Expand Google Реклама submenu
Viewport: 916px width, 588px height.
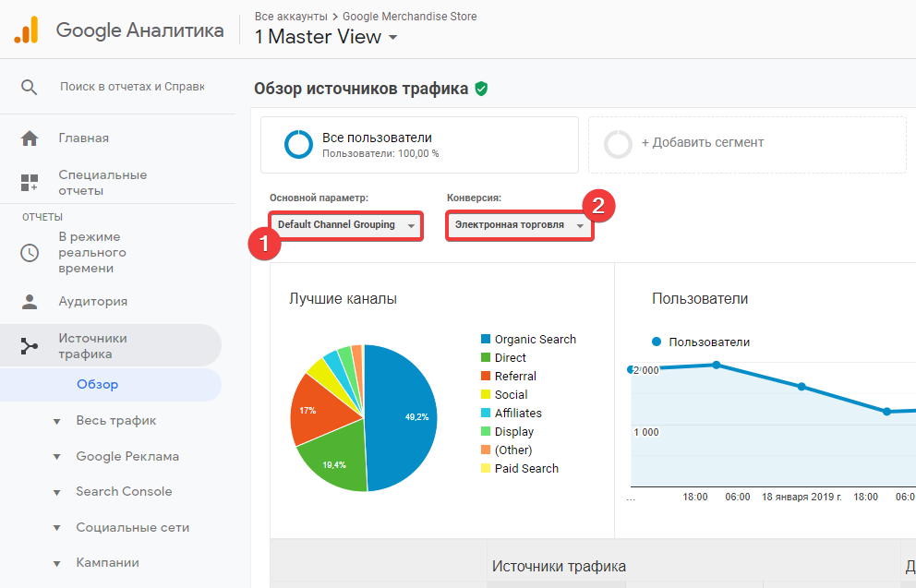point(56,457)
